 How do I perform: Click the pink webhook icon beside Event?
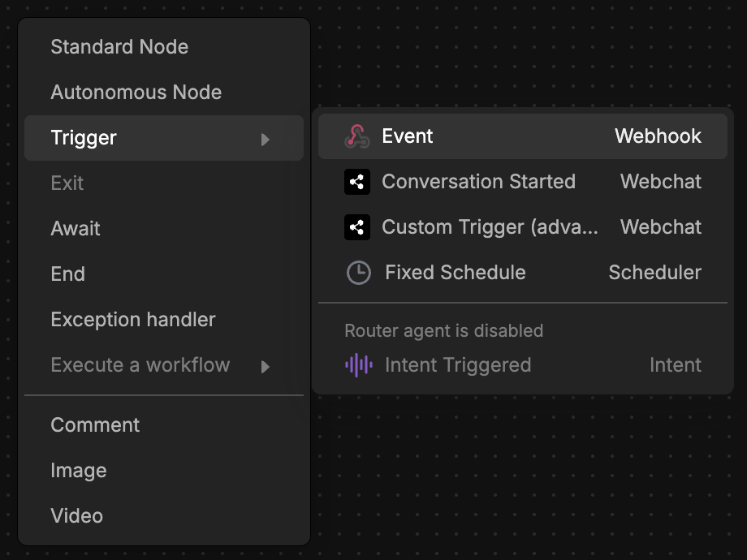(x=357, y=136)
